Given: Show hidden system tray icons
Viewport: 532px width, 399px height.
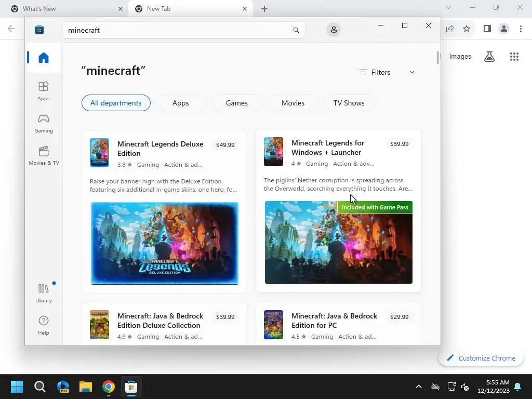Looking at the screenshot, I should pos(419,387).
